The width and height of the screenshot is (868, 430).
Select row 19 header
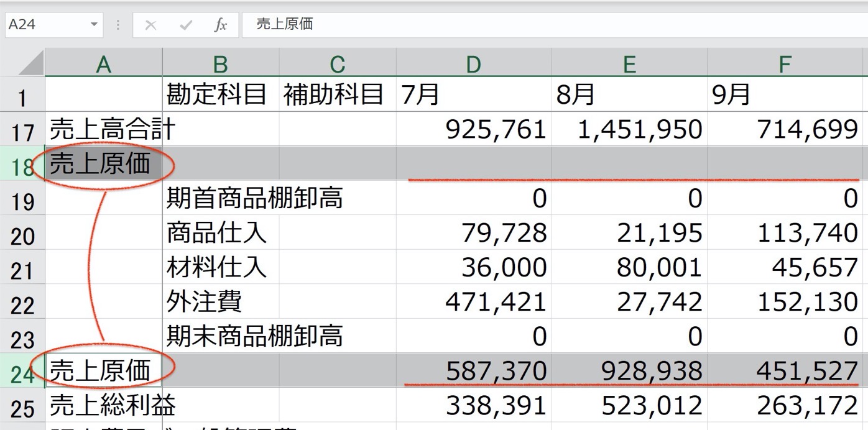22,198
